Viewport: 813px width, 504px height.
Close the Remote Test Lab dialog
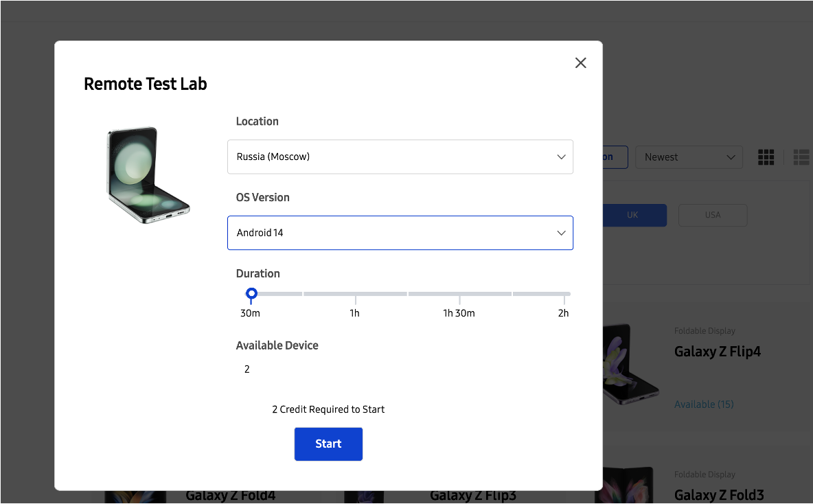tap(581, 62)
